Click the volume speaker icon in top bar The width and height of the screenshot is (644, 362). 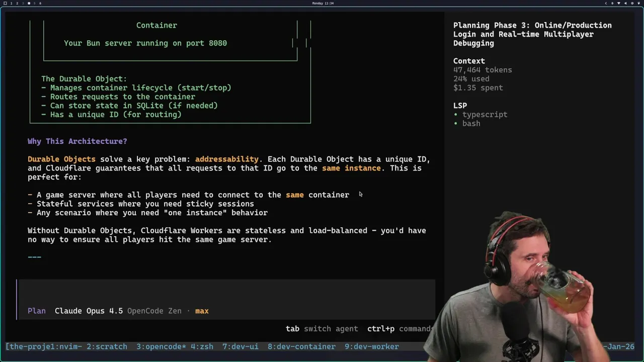point(625,3)
